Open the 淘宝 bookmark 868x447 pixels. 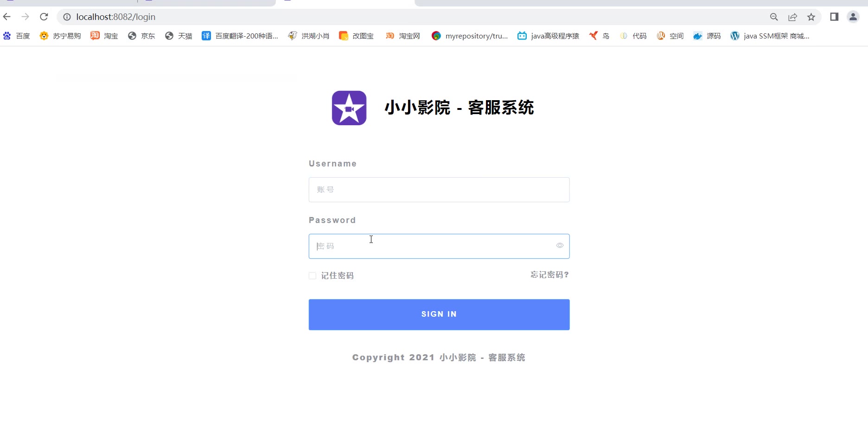coord(104,36)
